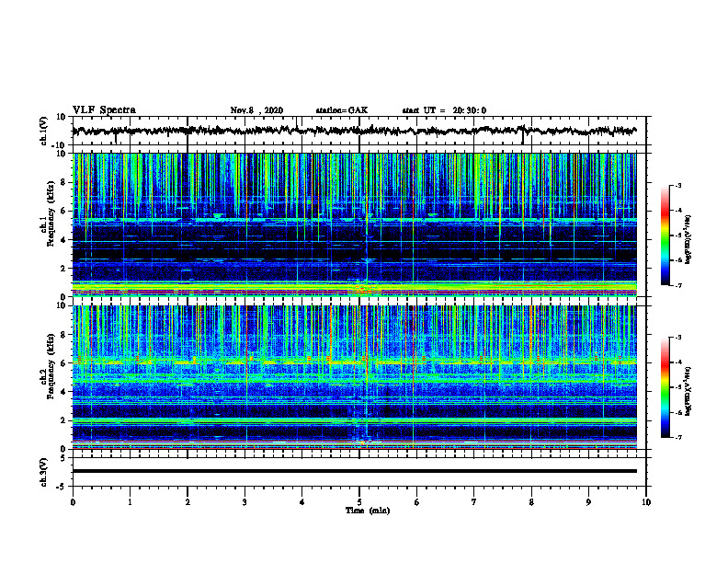
Task: Click time axis tick label "6"
Action: 416,502
